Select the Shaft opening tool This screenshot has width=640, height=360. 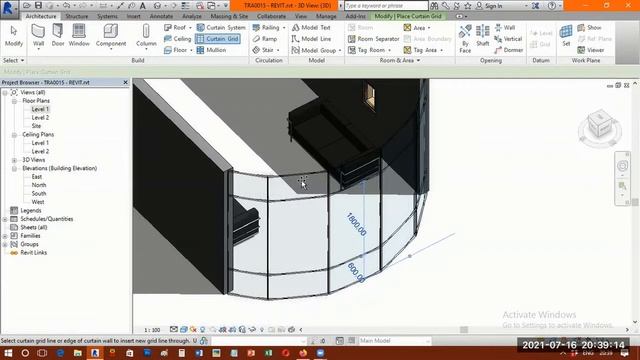pyautogui.click(x=482, y=36)
